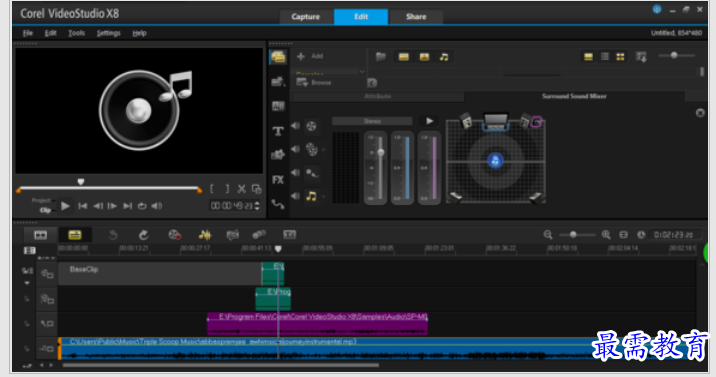Open the Media library panel icon
The width and height of the screenshot is (716, 377).
tap(278, 57)
